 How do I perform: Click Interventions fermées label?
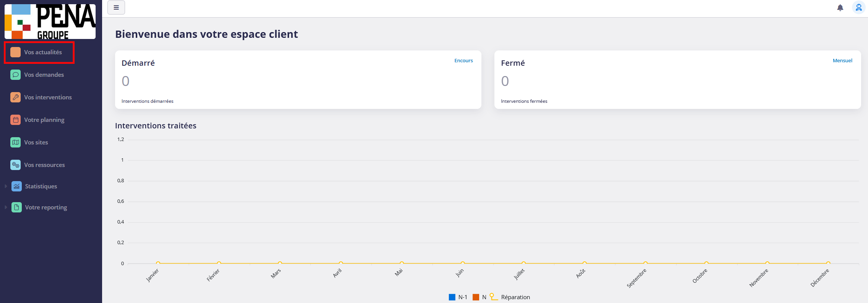[x=524, y=101]
